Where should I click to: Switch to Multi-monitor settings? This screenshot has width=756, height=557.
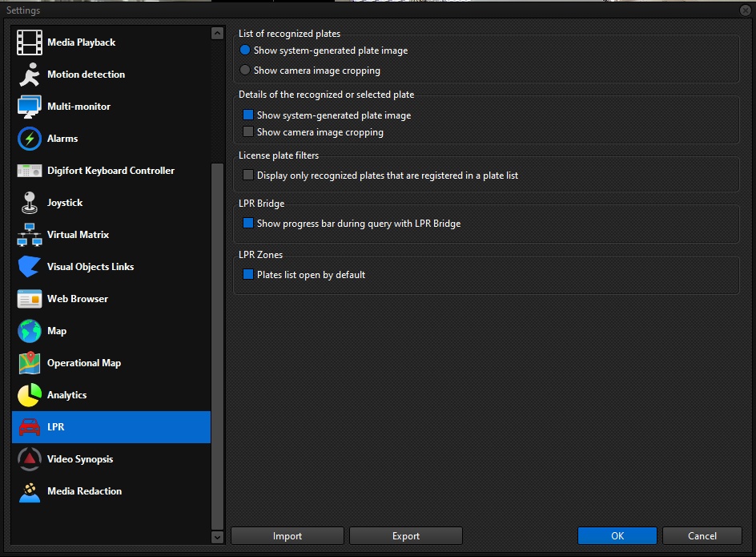coord(111,107)
